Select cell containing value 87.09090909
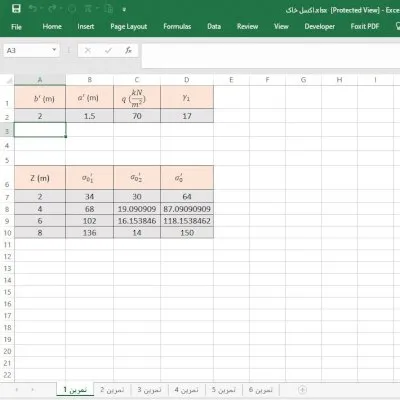400x400 pixels. tap(187, 209)
